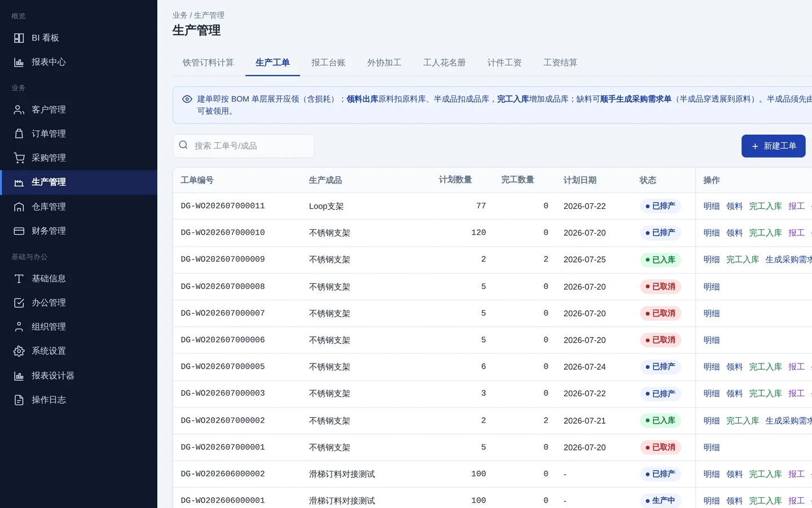The height and width of the screenshot is (508, 812).
Task: Click the 工单编号 column header
Action: click(x=197, y=180)
